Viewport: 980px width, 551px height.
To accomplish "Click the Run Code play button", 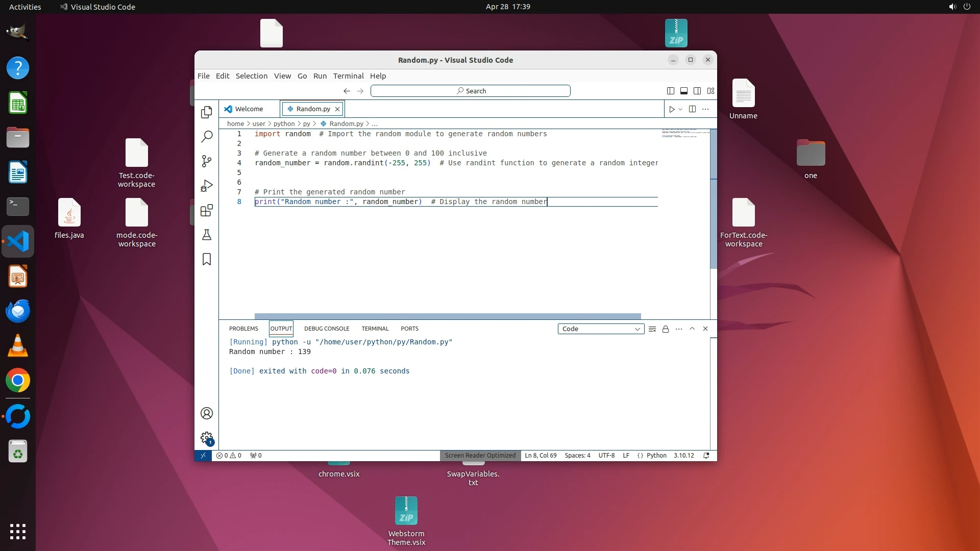I will point(672,109).
